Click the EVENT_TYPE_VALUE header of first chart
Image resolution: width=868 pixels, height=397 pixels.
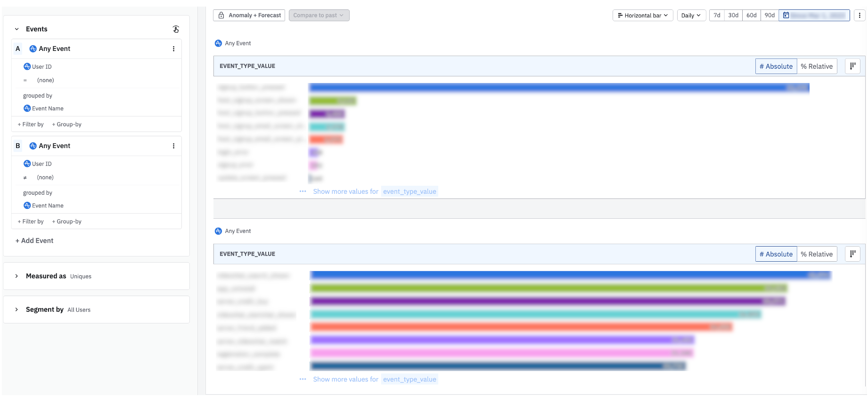247,66
